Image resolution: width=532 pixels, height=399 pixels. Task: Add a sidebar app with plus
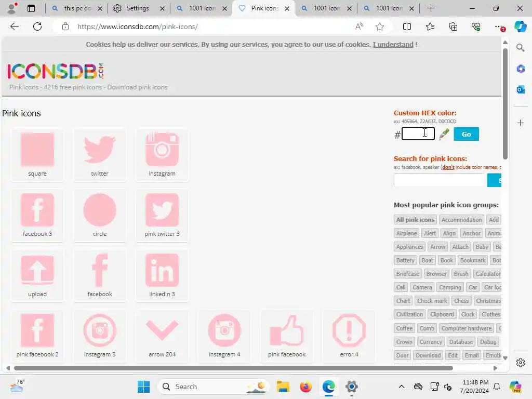click(x=521, y=123)
